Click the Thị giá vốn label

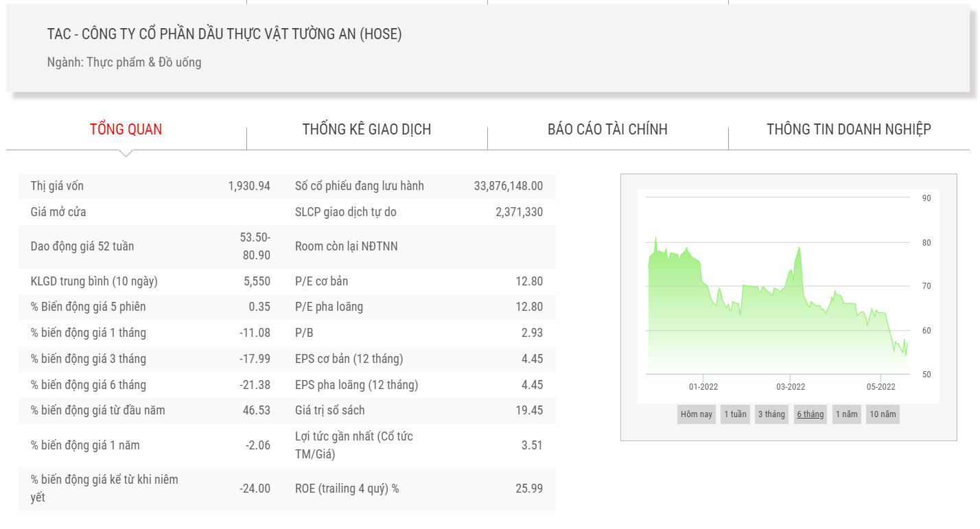pos(57,186)
